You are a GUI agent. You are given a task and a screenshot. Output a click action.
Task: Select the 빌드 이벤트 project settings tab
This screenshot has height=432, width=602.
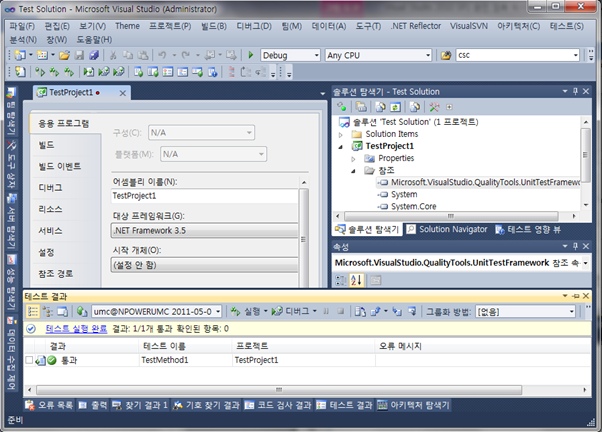60,166
